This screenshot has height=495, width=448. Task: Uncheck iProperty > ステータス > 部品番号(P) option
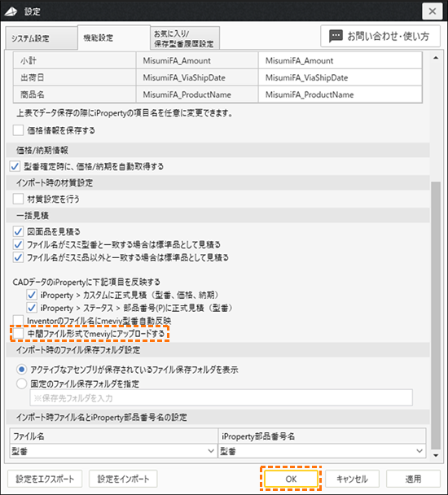[x=32, y=308]
